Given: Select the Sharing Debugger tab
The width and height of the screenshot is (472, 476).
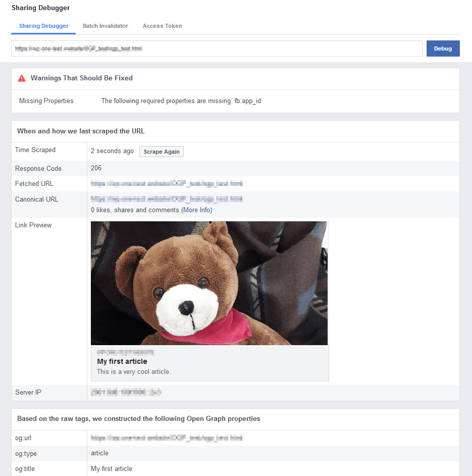Looking at the screenshot, I should click(43, 25).
